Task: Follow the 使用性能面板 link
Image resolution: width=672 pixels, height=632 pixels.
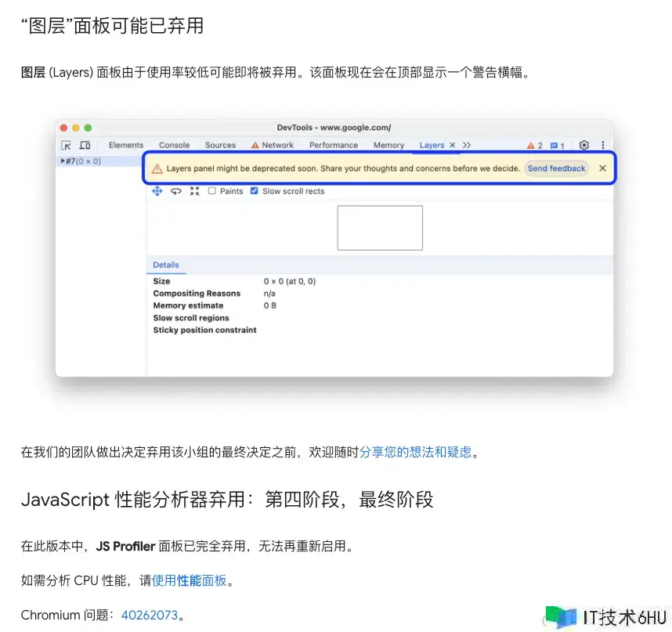Action: coord(189,580)
